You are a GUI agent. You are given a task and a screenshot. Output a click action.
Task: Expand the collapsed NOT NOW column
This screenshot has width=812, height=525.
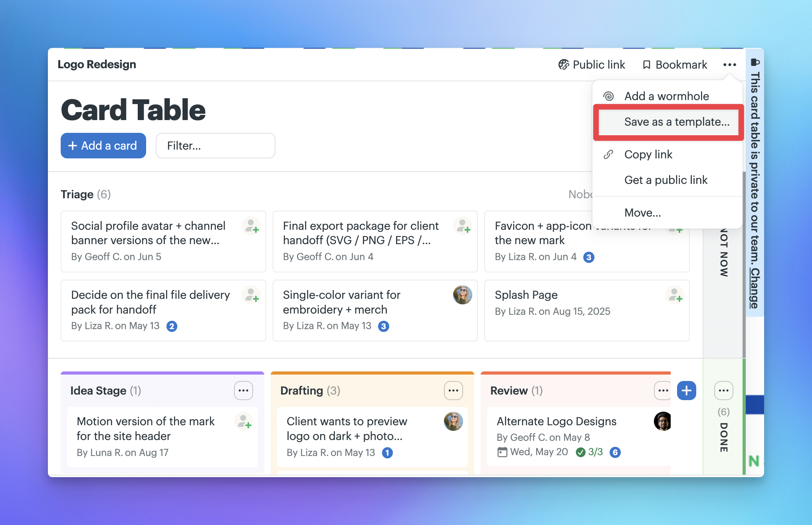point(724,253)
